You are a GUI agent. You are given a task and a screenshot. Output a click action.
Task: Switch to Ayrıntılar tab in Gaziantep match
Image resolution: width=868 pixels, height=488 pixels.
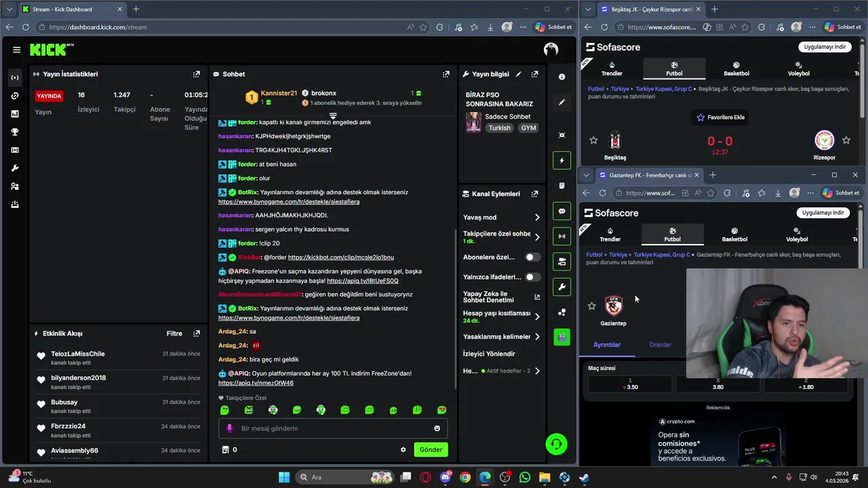(607, 345)
